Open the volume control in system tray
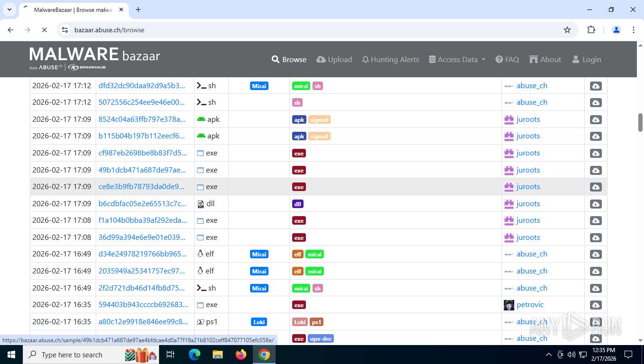Screen dimensions: 644x364 coord(571,355)
